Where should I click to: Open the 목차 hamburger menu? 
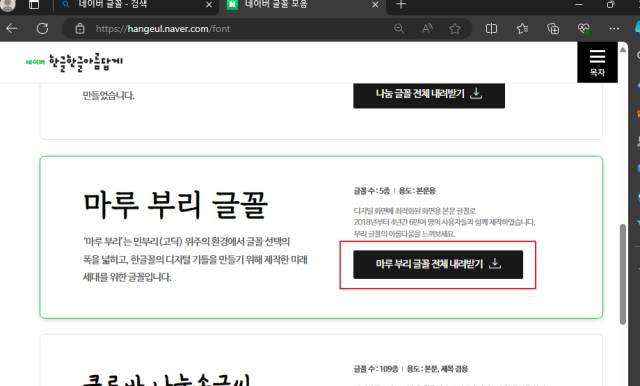tap(597, 62)
